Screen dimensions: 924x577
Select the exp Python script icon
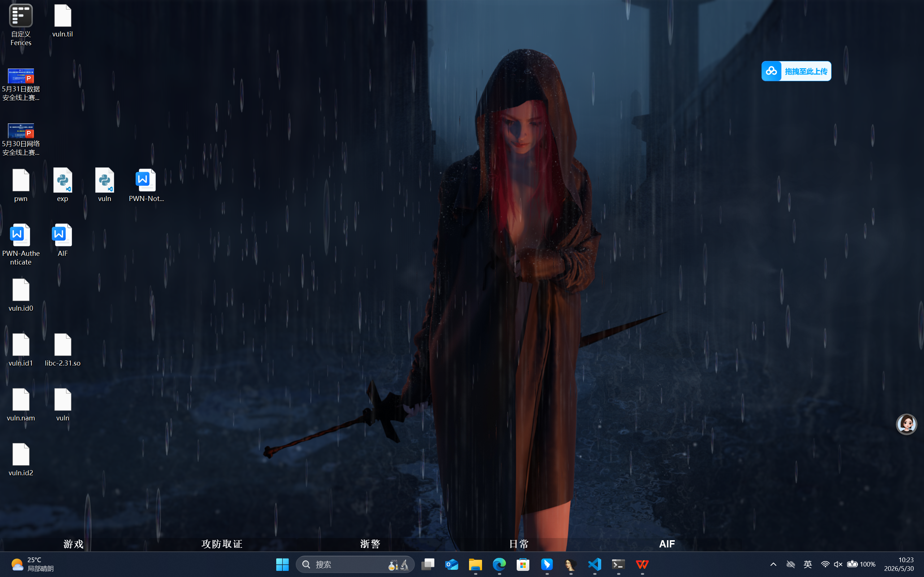point(62,185)
